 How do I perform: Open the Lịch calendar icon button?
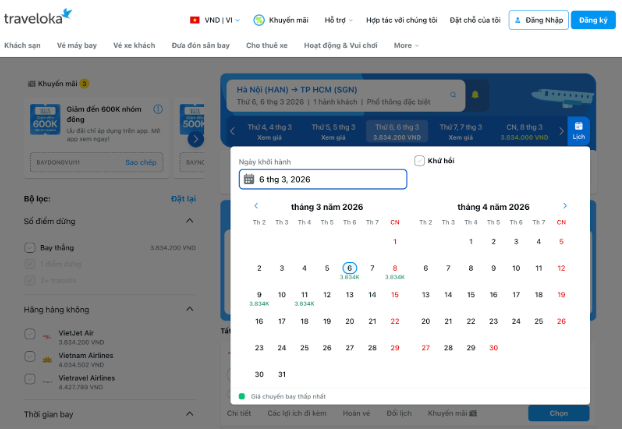pos(578,128)
